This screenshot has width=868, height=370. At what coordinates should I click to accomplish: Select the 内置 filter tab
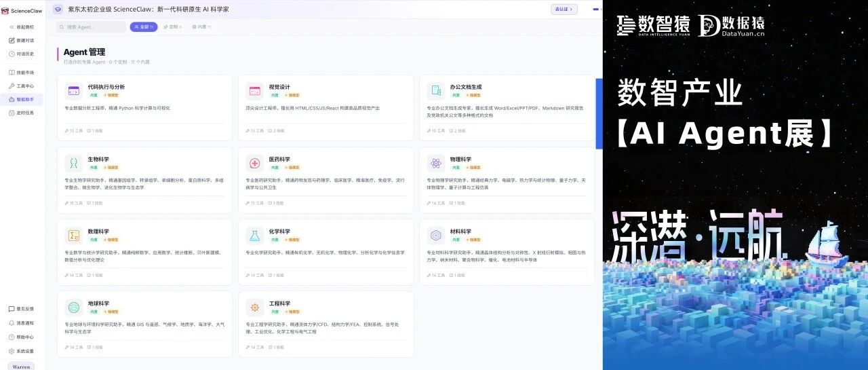click(201, 27)
